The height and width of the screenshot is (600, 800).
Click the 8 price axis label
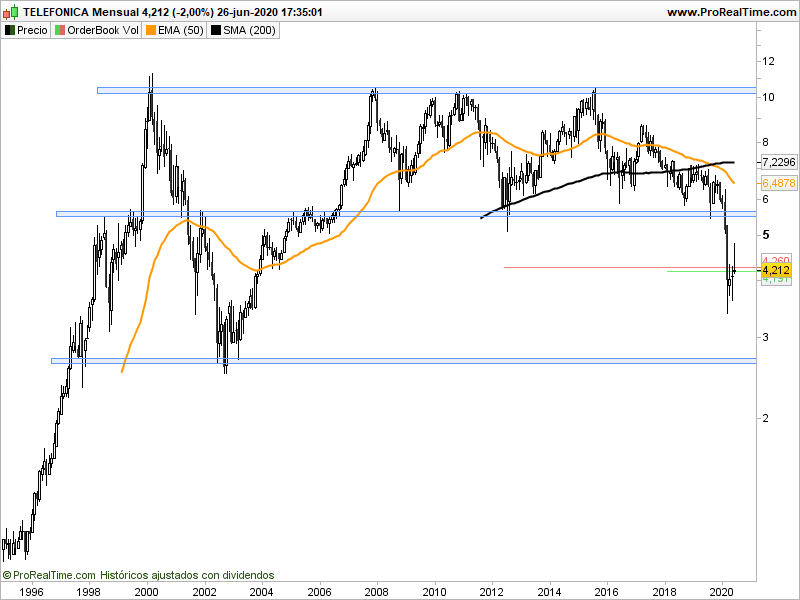765,142
